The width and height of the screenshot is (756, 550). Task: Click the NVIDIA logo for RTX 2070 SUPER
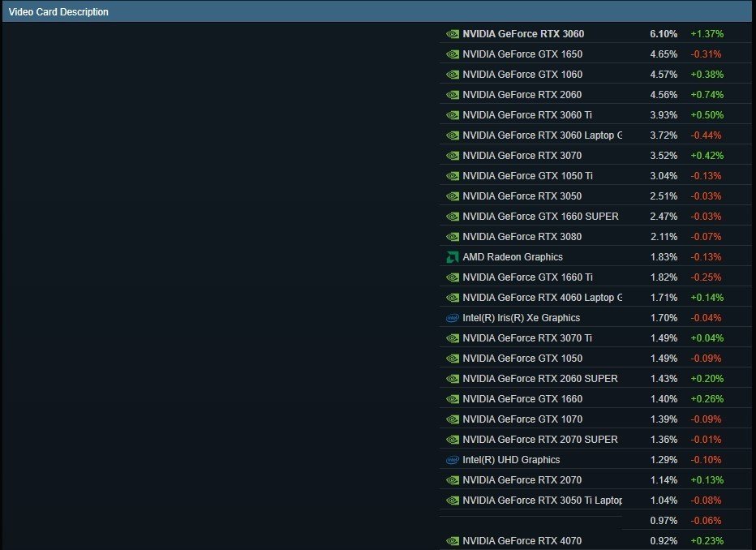pyautogui.click(x=453, y=439)
